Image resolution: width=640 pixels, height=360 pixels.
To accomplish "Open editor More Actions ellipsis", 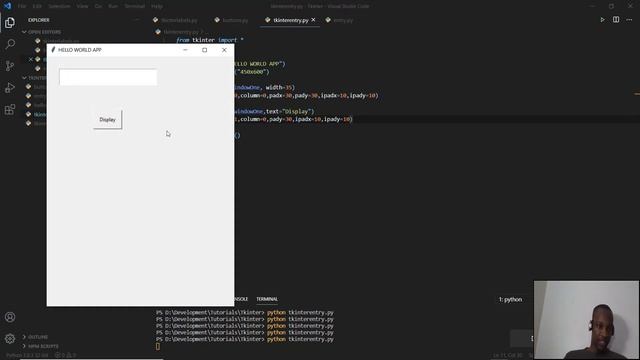I will tap(629, 20).
